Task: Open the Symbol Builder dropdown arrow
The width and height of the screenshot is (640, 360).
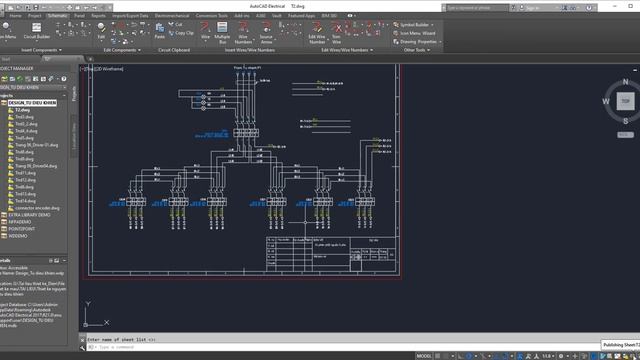Action: pos(433,25)
